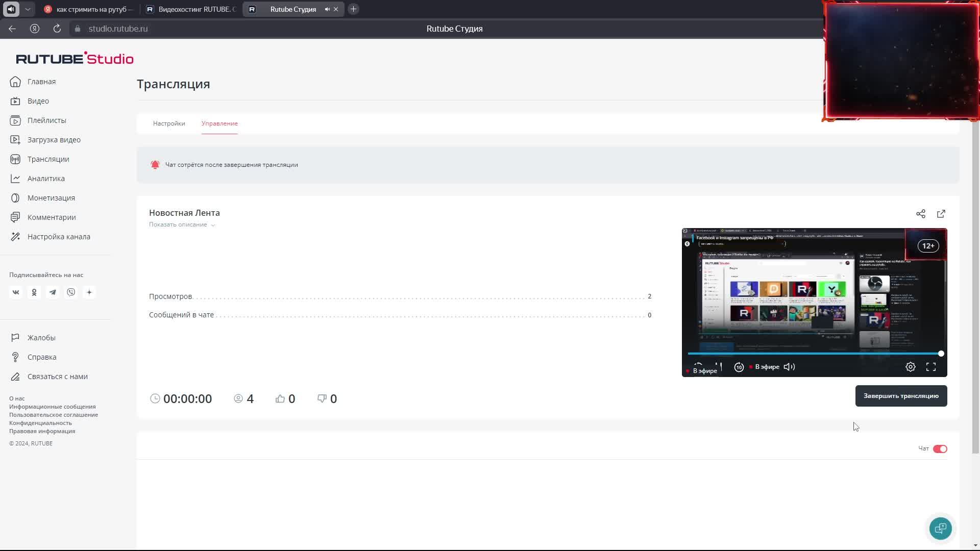Mute the Rutube Студия tab audio icon
980x551 pixels.
click(327, 9)
